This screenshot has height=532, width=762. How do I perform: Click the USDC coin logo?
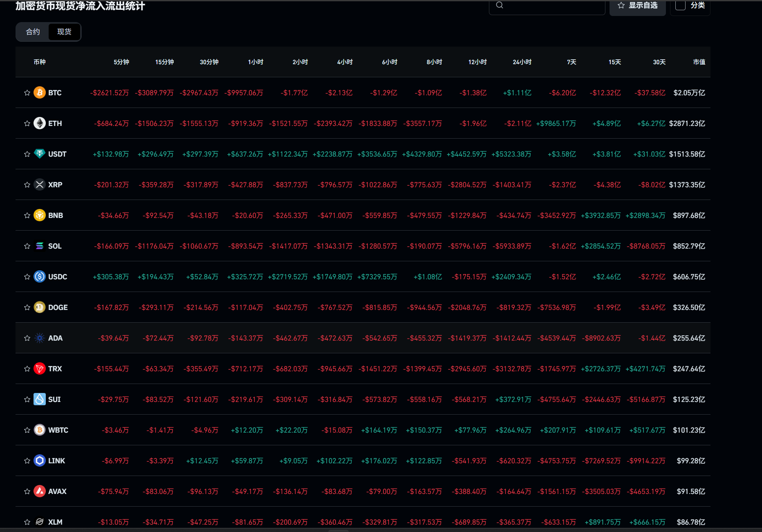click(x=40, y=277)
